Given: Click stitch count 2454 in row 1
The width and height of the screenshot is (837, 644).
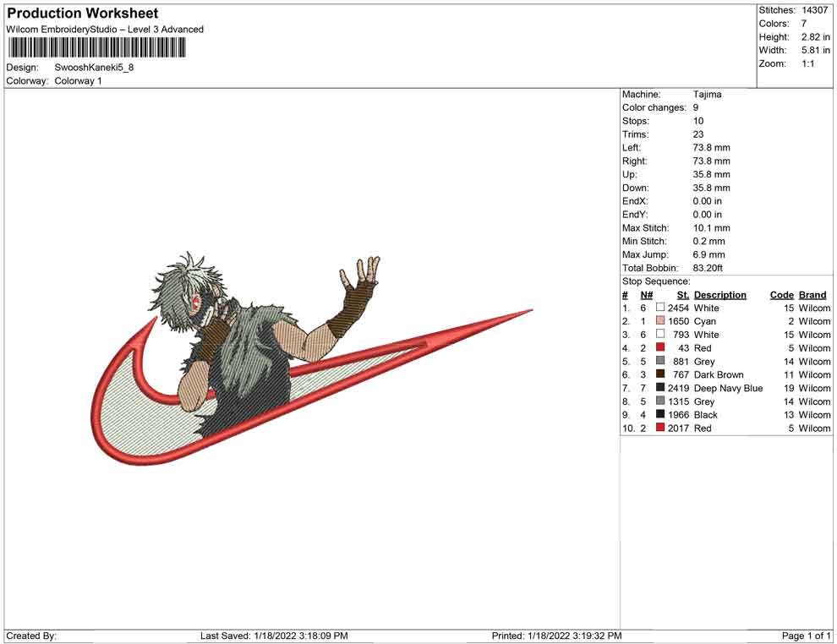Looking at the screenshot, I should 678,308.
